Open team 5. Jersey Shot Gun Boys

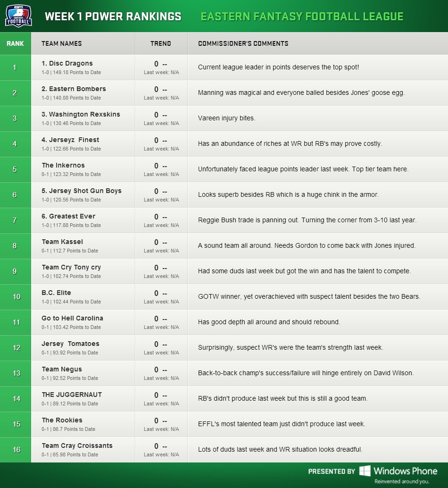pyautogui.click(x=82, y=191)
